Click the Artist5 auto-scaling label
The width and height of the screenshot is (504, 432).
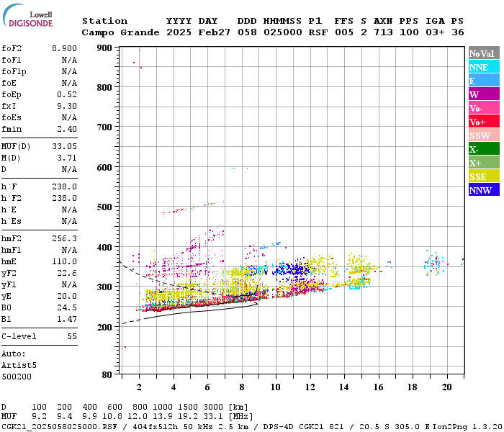[x=19, y=366]
